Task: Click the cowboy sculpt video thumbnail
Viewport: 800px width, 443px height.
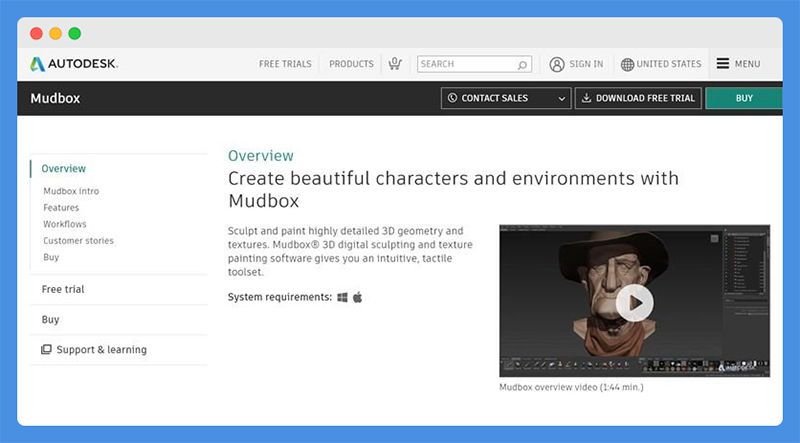Action: (x=634, y=301)
